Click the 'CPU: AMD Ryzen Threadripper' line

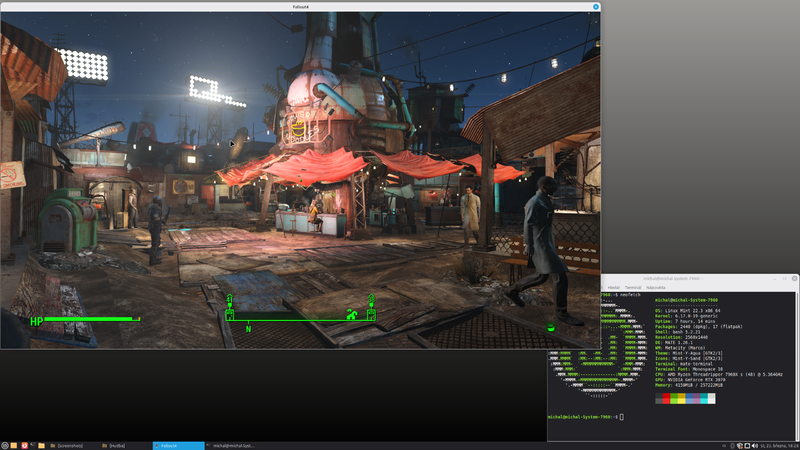coord(718,374)
